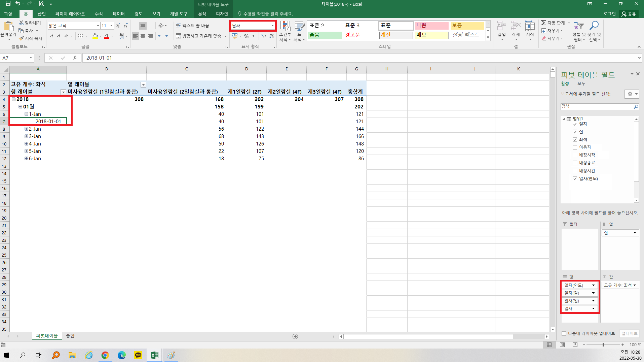Collapse the 01월 month group
This screenshot has height=362, width=644.
point(21,107)
